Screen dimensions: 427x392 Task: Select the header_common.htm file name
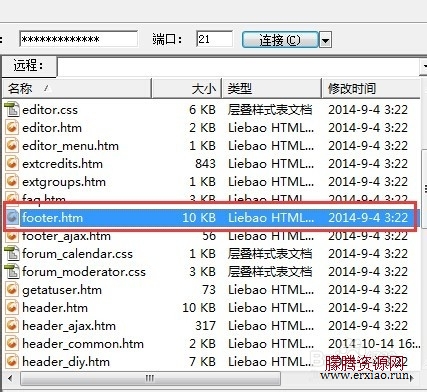[x=83, y=344]
